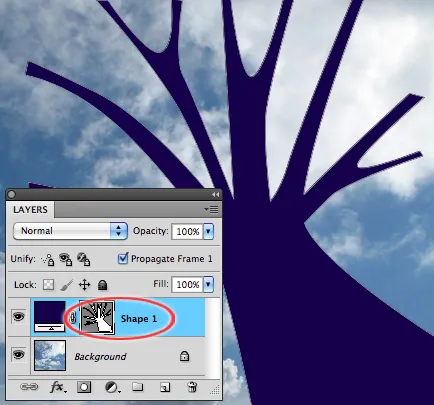Image resolution: width=434 pixels, height=405 pixels.
Task: Add a layer mask using the mask icon
Action: (x=84, y=387)
